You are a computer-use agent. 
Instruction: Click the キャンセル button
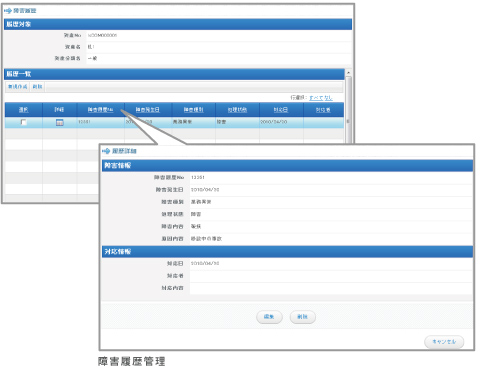444,342
